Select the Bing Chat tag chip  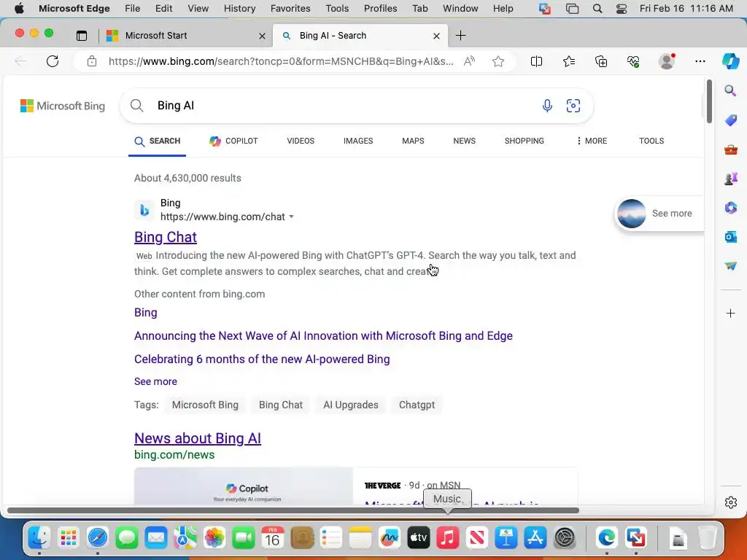281,405
